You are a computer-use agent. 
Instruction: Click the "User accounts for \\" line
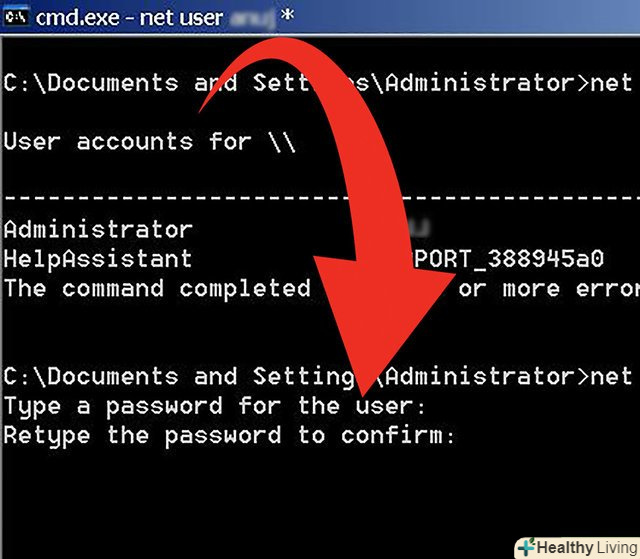point(150,142)
